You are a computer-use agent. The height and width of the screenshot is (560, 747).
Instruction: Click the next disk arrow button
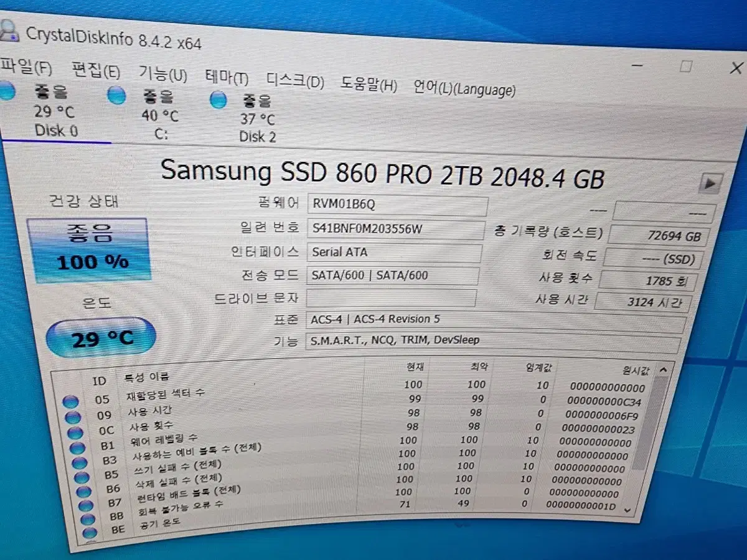(710, 184)
